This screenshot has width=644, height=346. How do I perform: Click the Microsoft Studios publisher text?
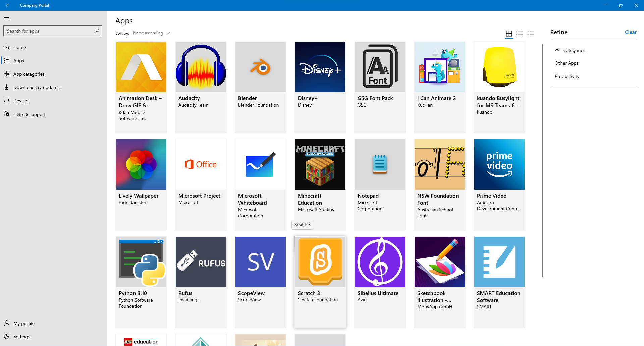click(x=316, y=209)
